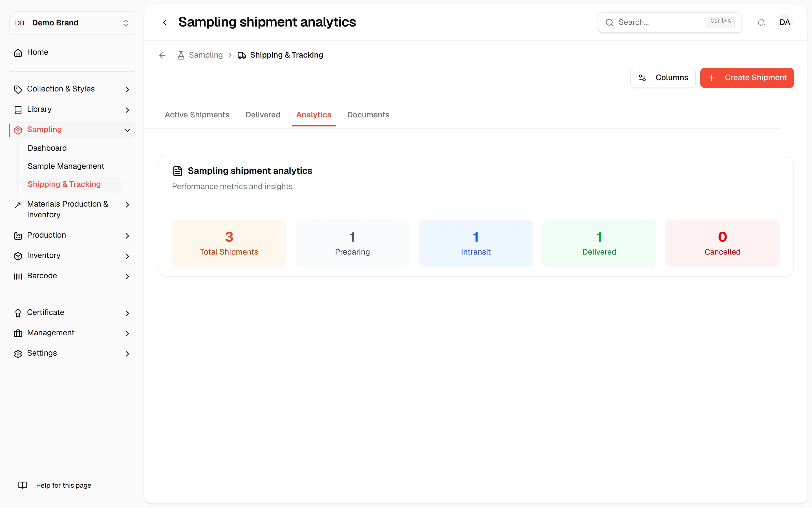Click the Barcode icon in sidebar
812x508 pixels.
[18, 276]
